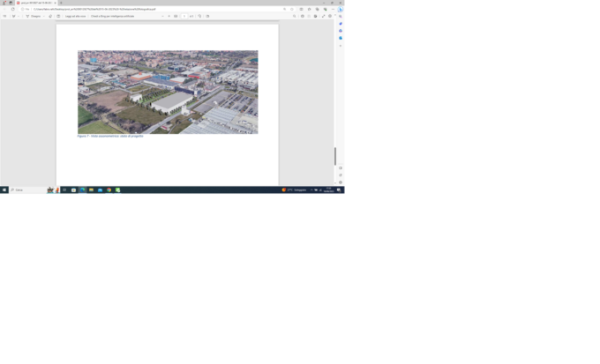
Task: Save the PDF document
Action: [x=309, y=16]
